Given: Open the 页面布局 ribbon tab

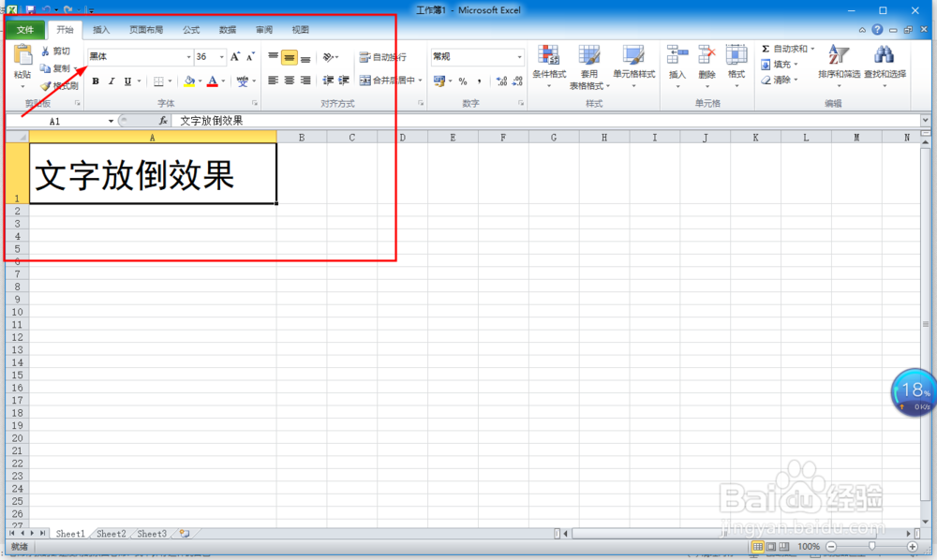Looking at the screenshot, I should pyautogui.click(x=146, y=29).
